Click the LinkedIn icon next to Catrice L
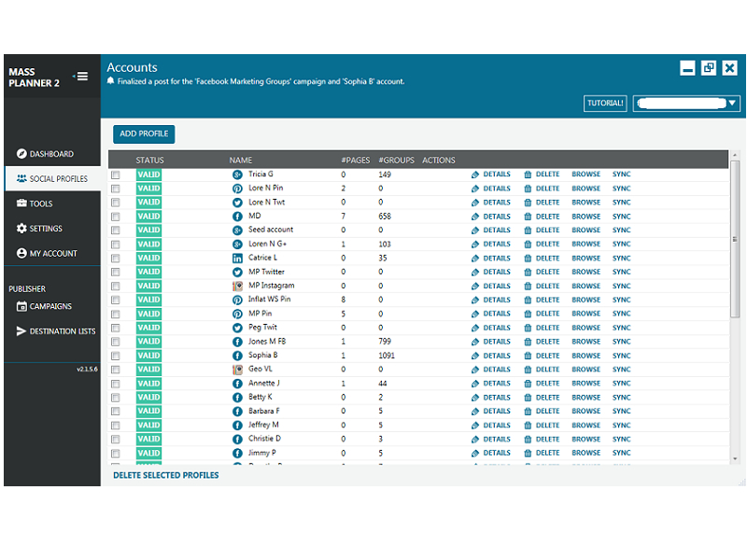The image size is (747, 560). click(x=237, y=259)
